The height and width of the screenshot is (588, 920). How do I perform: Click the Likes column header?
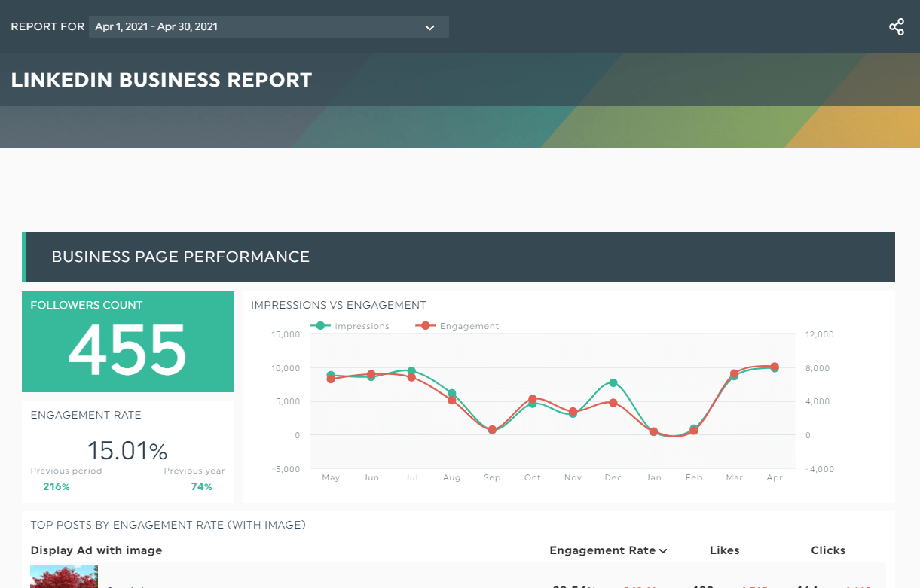[x=725, y=550]
